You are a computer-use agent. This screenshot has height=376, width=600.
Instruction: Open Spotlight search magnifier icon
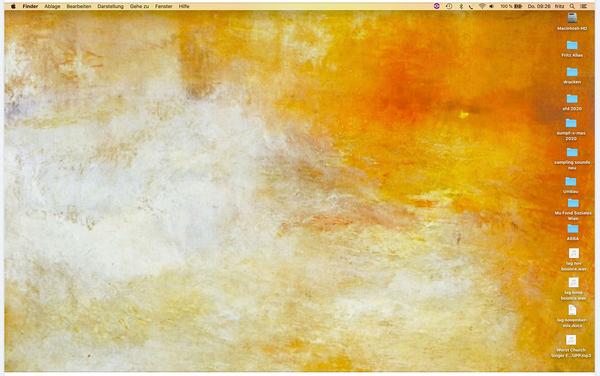coord(572,6)
